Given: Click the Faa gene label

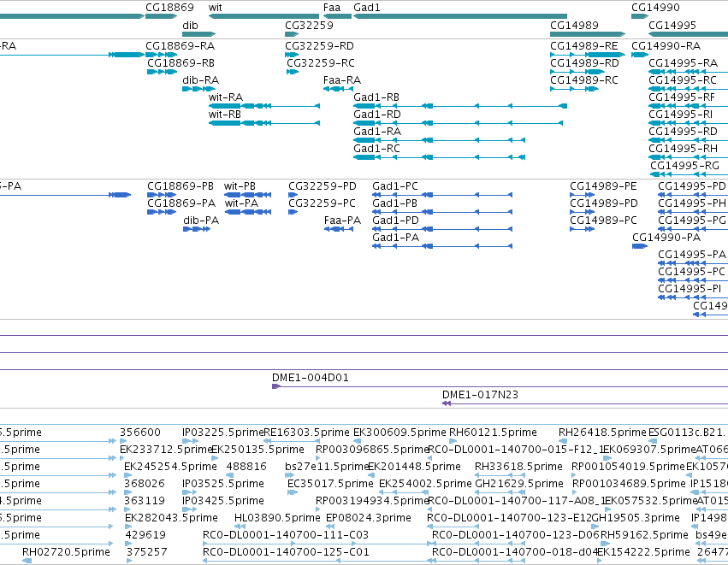Looking at the screenshot, I should (x=332, y=8).
